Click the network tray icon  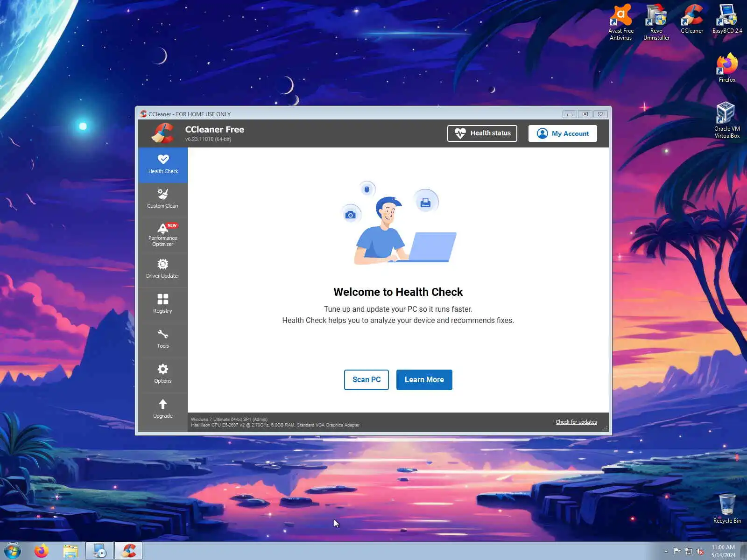coord(689,551)
